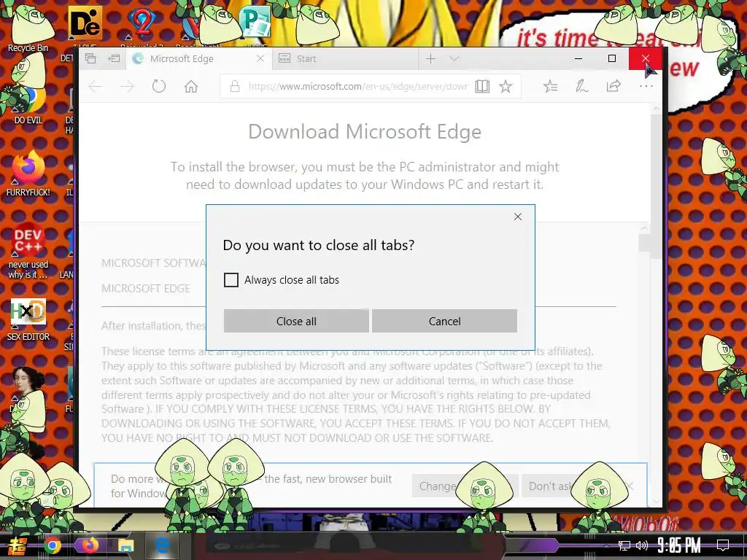This screenshot has height=560, width=747.
Task: Open the Favorites hub icon
Action: point(550,86)
